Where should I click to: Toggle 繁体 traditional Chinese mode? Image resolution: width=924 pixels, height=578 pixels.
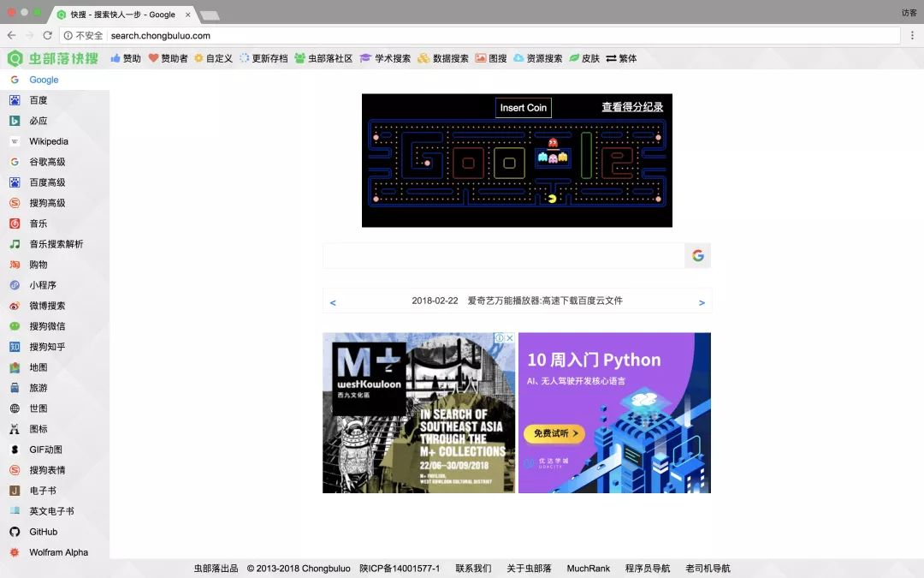coord(621,58)
